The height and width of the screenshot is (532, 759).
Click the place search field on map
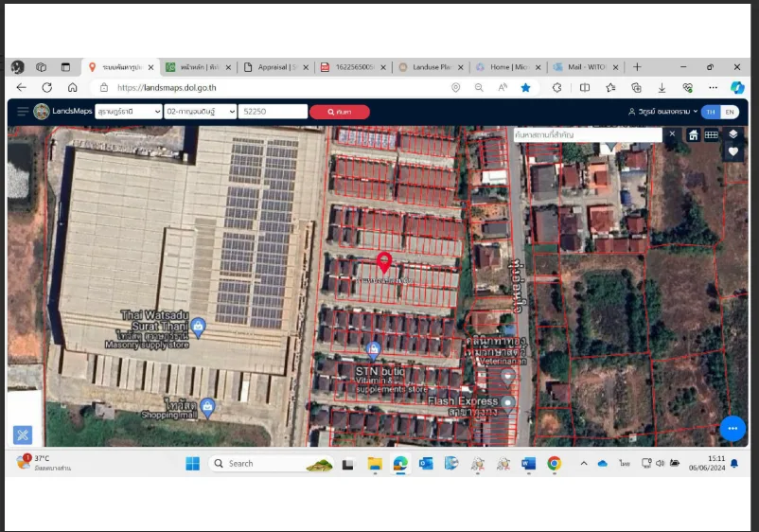588,134
